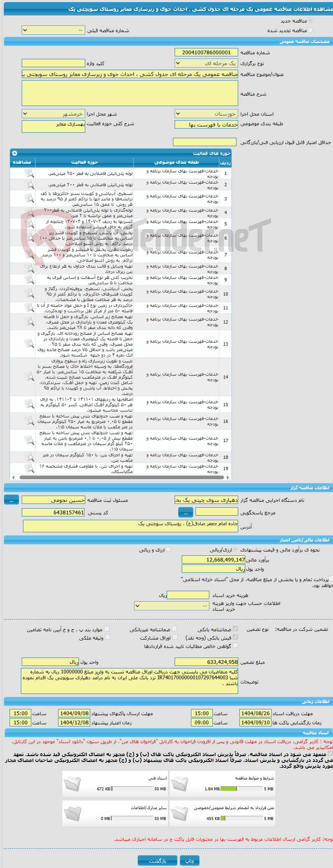Open the اسناد فنی folder icon

point(72,784)
